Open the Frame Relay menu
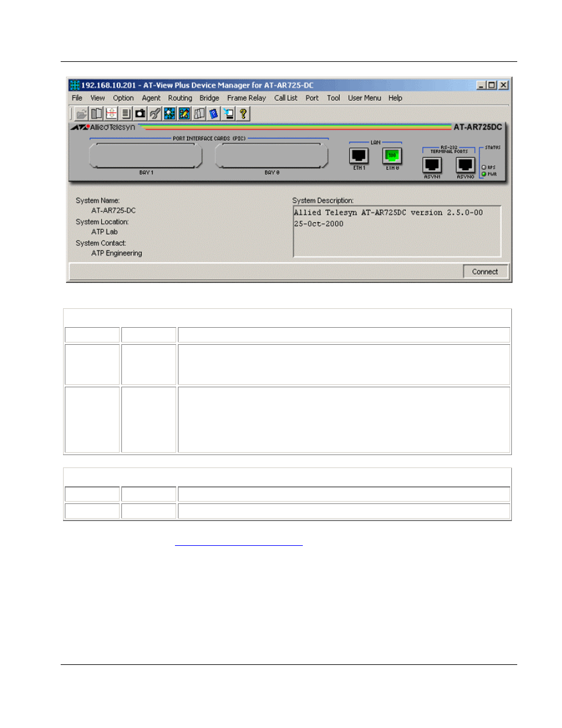 point(246,98)
